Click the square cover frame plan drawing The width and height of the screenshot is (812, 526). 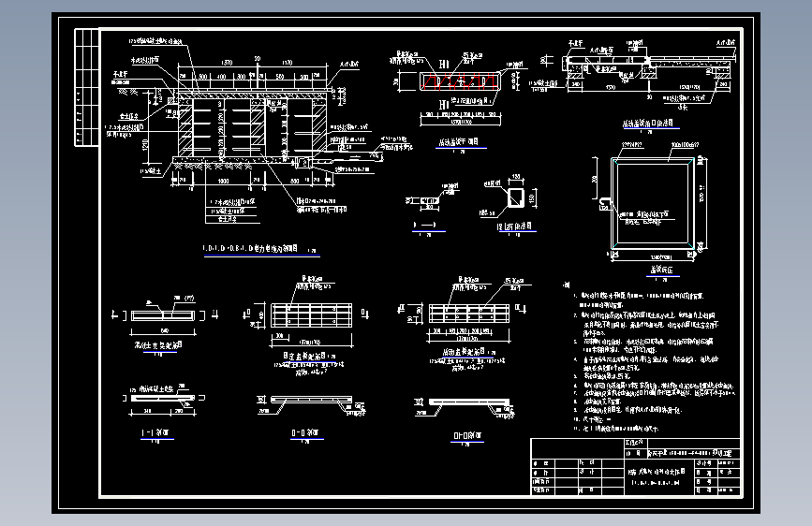coord(654,203)
